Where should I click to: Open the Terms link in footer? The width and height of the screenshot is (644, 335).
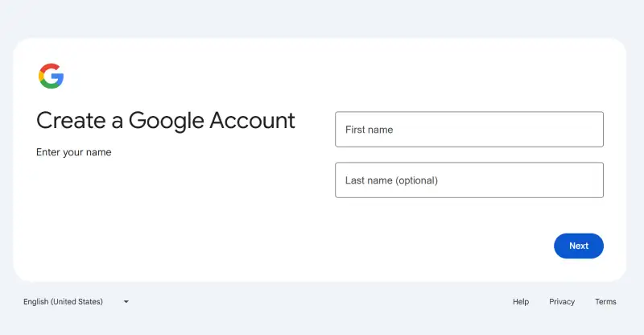coord(605,302)
